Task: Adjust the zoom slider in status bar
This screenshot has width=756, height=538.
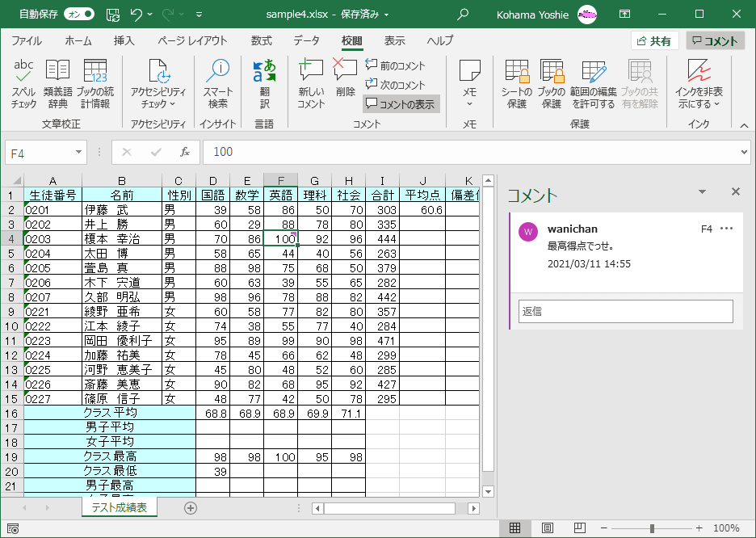Action: pyautogui.click(x=652, y=528)
